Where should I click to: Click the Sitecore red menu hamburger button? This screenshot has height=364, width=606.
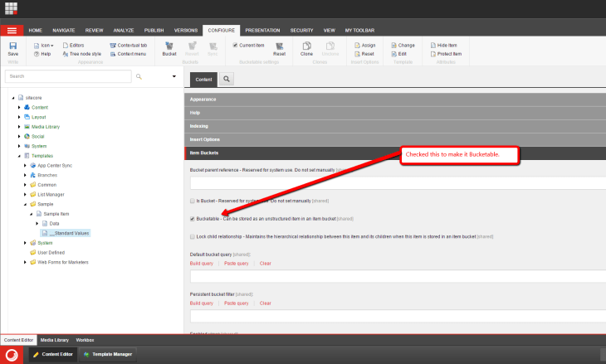12,30
